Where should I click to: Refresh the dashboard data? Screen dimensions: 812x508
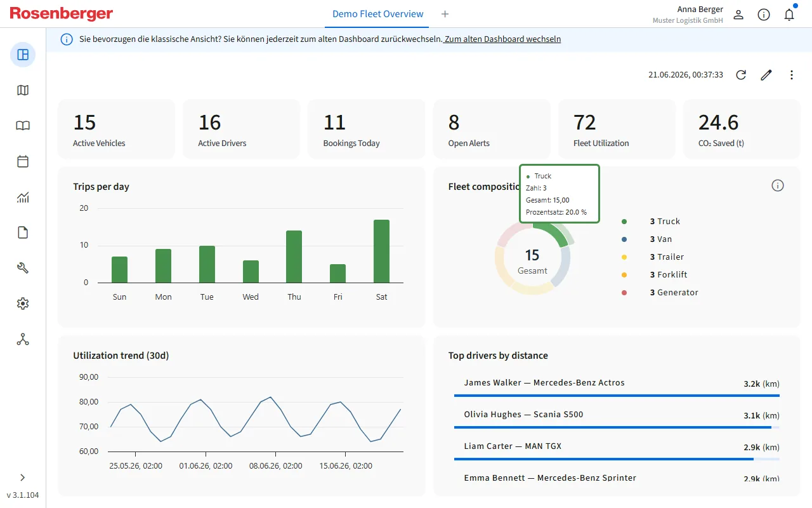pyautogui.click(x=741, y=75)
